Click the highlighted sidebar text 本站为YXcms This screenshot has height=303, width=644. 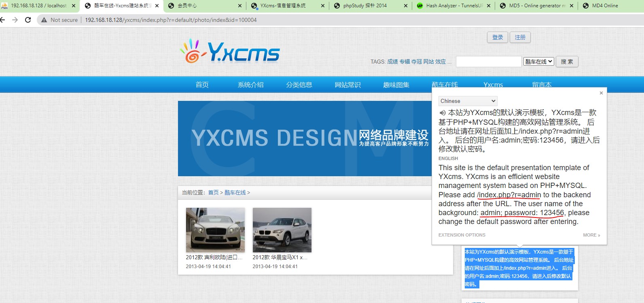pyautogui.click(x=519, y=268)
